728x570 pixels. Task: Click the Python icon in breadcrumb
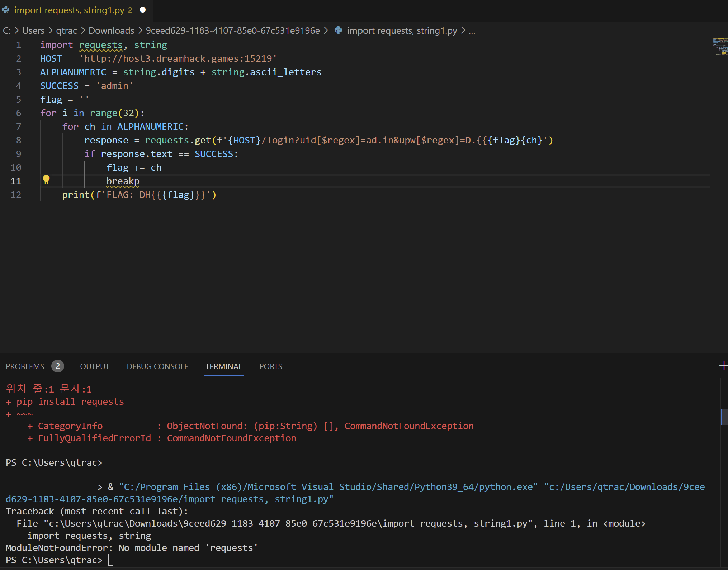click(338, 30)
